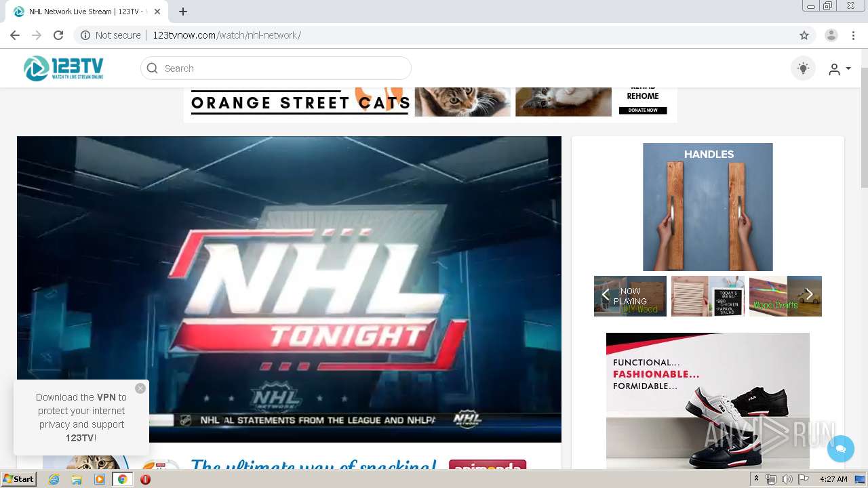Open Chrome profile avatar menu
868x488 pixels.
831,35
